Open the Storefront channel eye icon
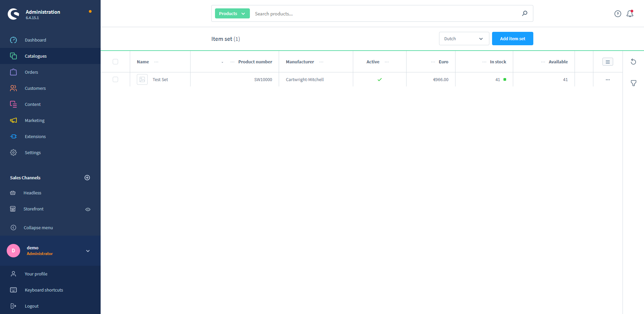The width and height of the screenshot is (644, 314). (x=88, y=209)
